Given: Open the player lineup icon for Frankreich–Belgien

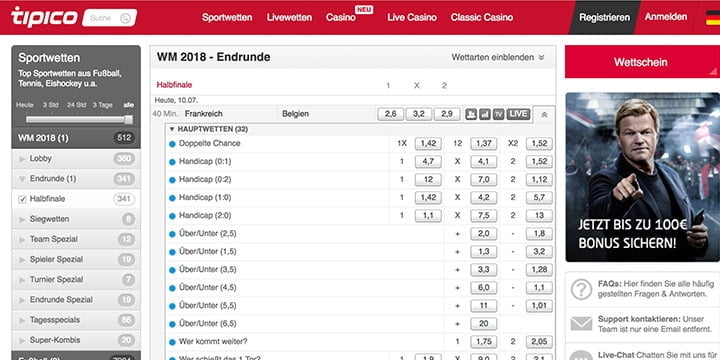Looking at the screenshot, I should tap(471, 114).
